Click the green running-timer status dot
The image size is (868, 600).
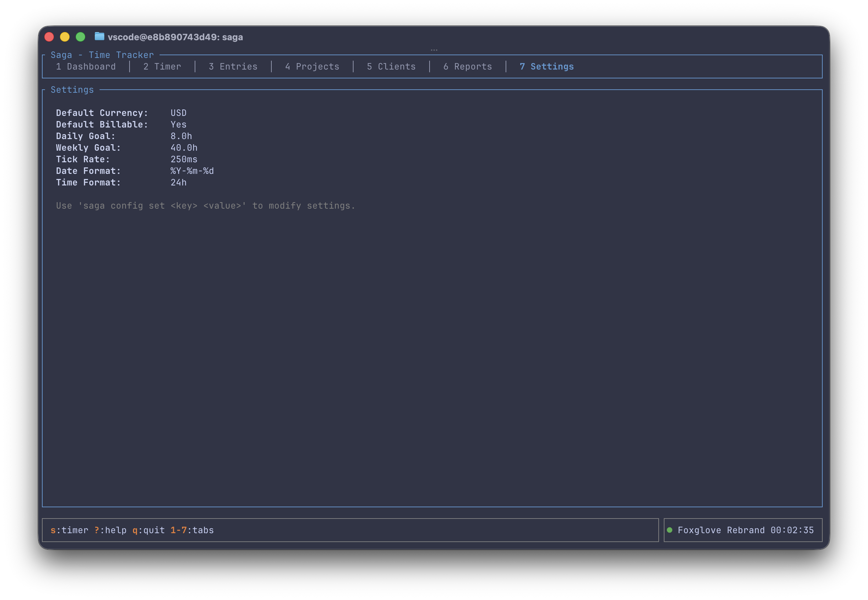point(670,530)
